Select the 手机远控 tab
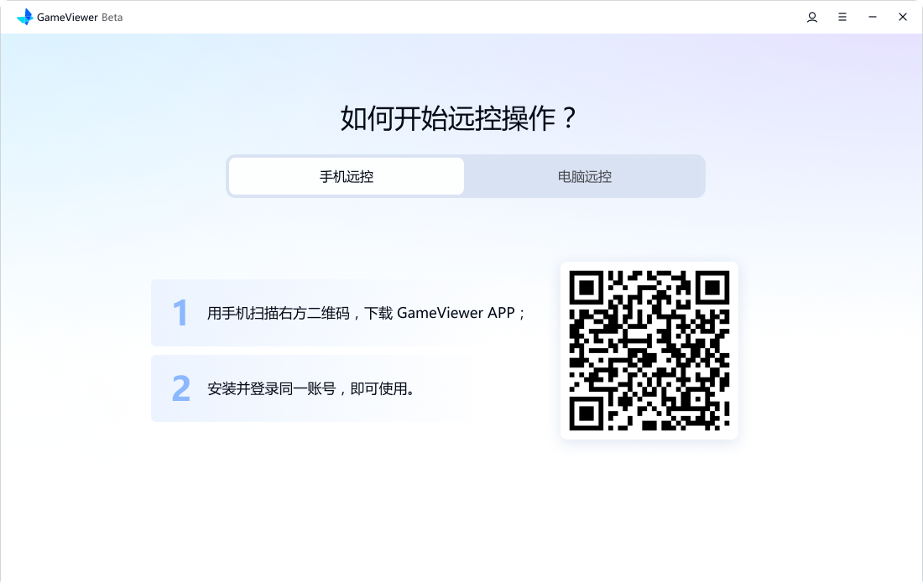Screen dimensions: 923x588 347,176
